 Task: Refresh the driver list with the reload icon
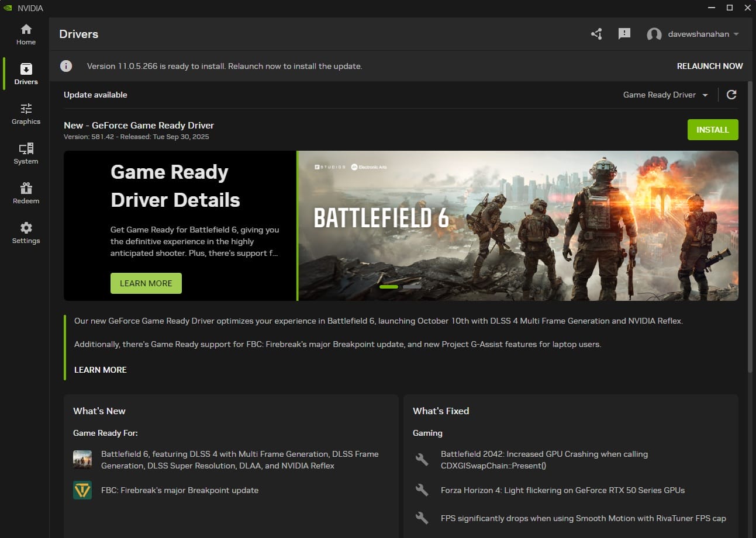[731, 94]
